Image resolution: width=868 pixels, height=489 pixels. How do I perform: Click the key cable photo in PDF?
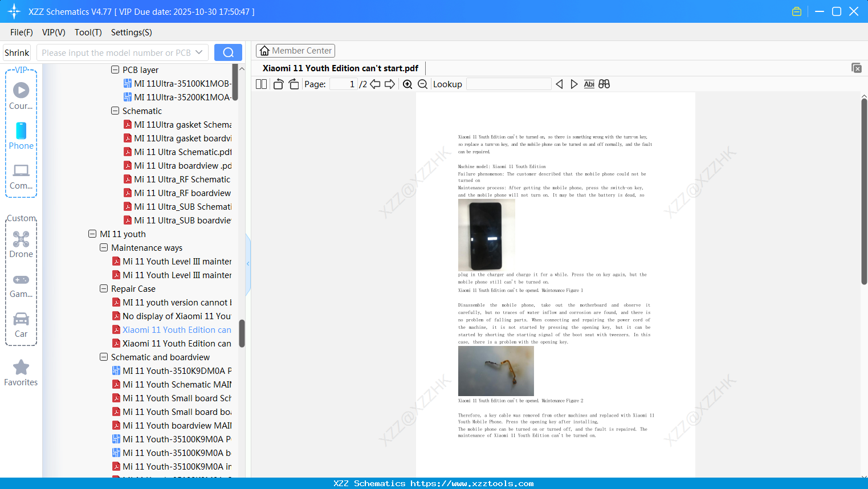click(496, 371)
